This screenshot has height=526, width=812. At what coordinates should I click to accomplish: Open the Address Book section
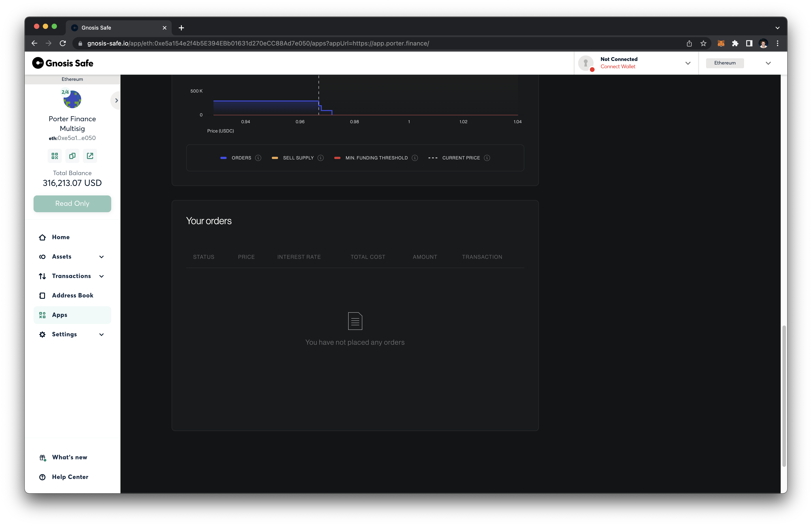tap(72, 295)
